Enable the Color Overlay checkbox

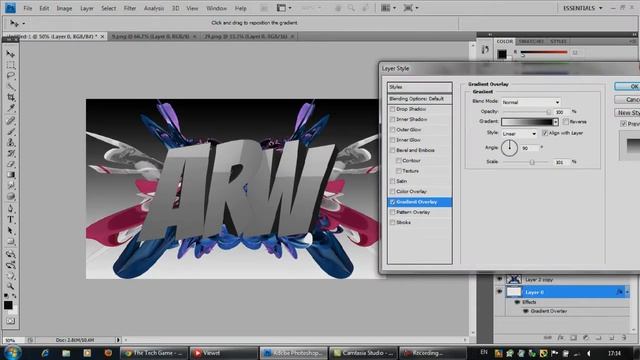[393, 191]
